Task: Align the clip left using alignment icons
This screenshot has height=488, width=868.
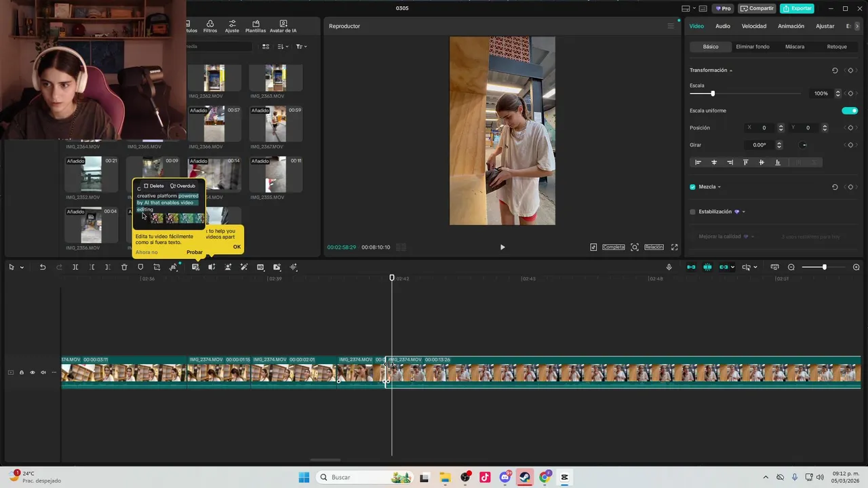Action: point(698,163)
